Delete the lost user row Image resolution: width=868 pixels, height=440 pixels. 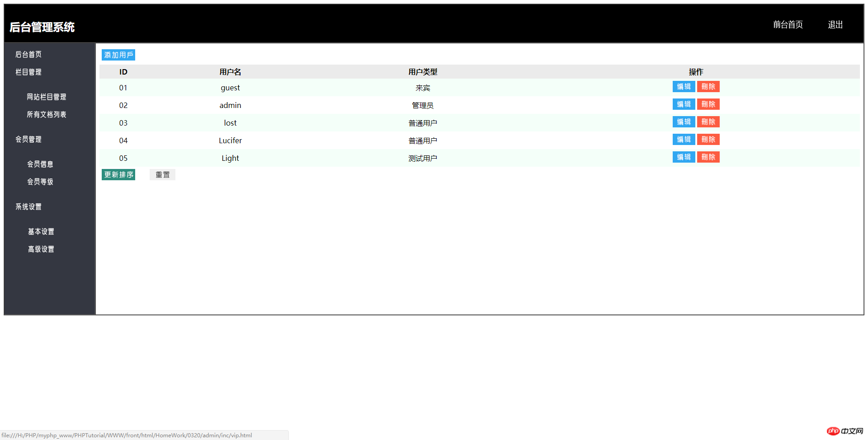[x=708, y=122]
